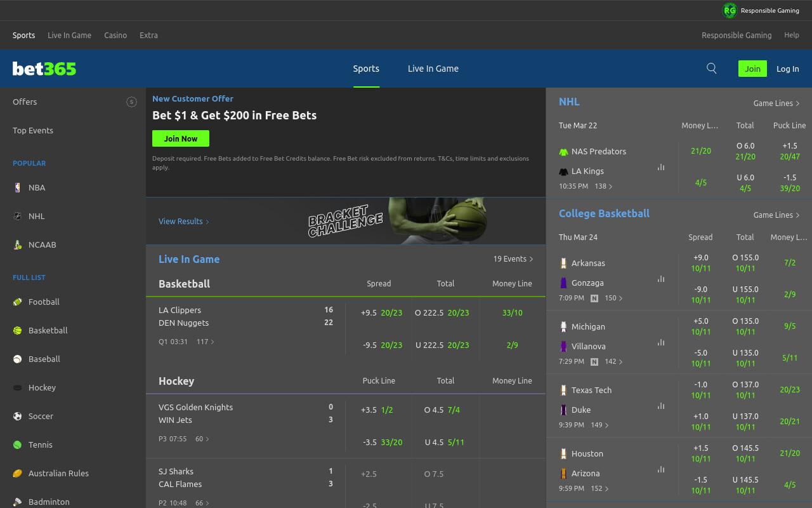
Task: Open 150 more markets for Arkansas vs Gonzaga
Action: tap(613, 298)
